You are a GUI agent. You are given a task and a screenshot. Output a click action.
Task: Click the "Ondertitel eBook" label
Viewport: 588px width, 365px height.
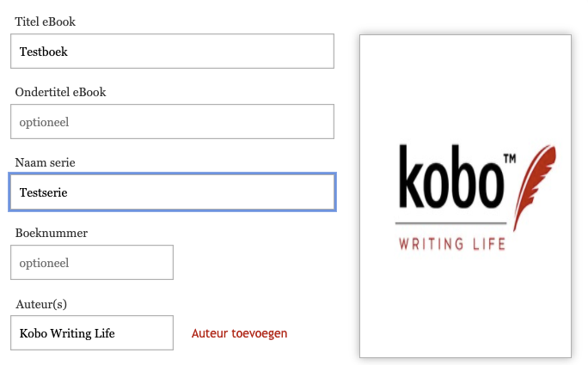[60, 92]
